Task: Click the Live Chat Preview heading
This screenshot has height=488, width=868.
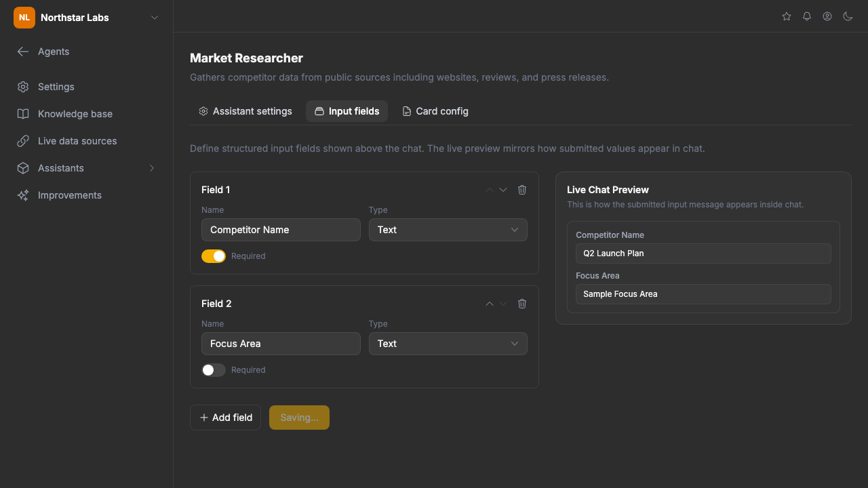Action: 608,190
